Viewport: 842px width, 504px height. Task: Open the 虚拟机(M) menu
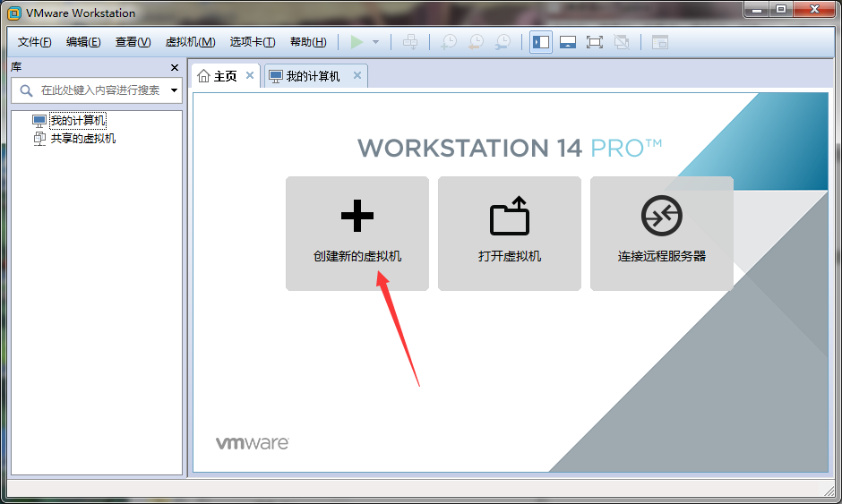point(190,42)
